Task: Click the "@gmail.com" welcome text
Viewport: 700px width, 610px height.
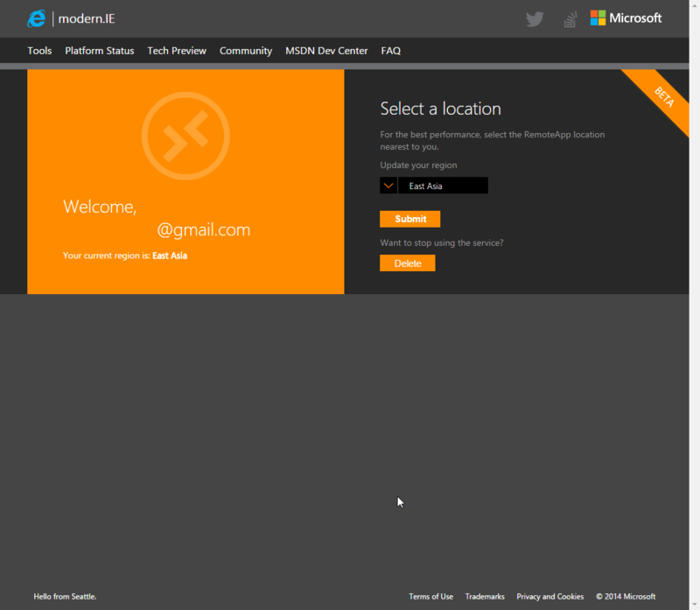Action: (204, 229)
